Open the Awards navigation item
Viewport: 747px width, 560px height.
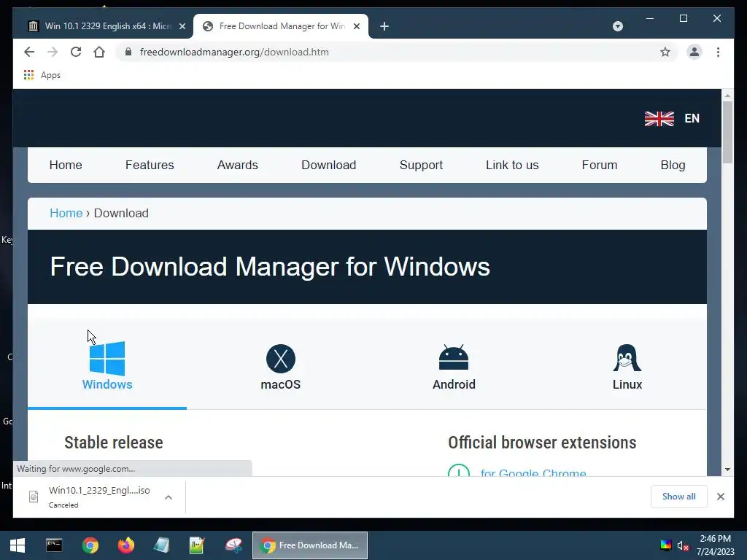[237, 165]
